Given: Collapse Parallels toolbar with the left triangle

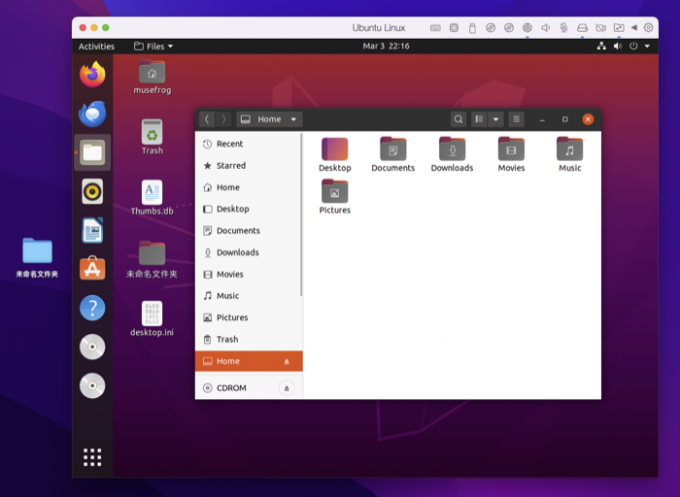Looking at the screenshot, I should 634,28.
